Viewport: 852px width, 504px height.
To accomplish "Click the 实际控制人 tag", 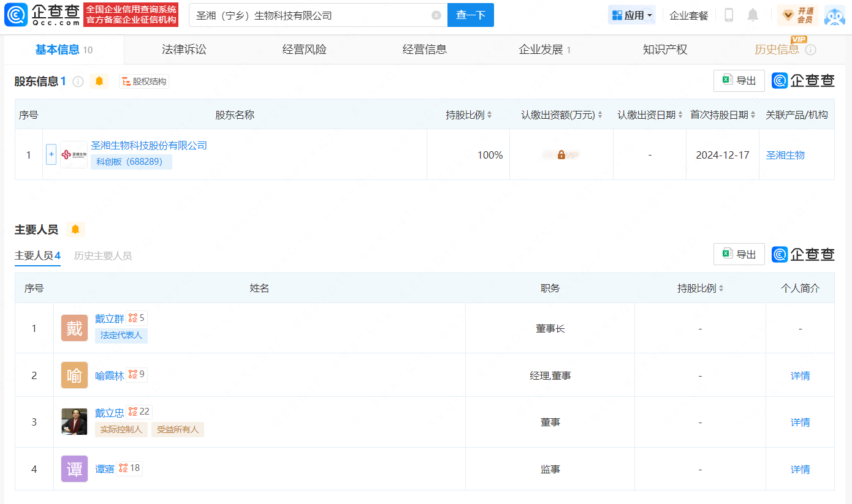I will pos(121,429).
